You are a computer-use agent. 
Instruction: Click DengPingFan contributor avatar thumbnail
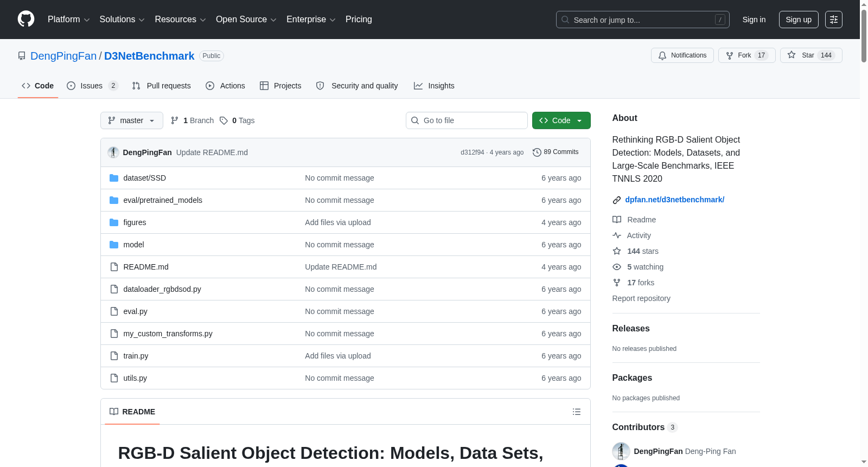(621, 451)
